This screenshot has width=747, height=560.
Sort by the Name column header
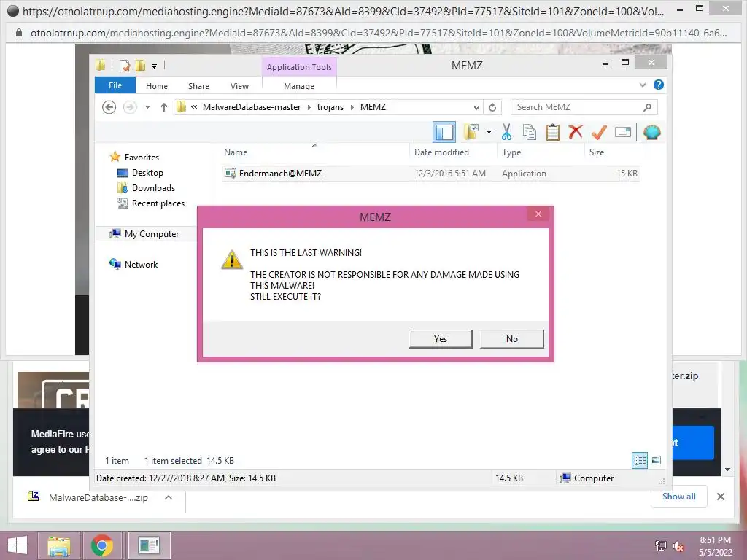click(x=314, y=152)
